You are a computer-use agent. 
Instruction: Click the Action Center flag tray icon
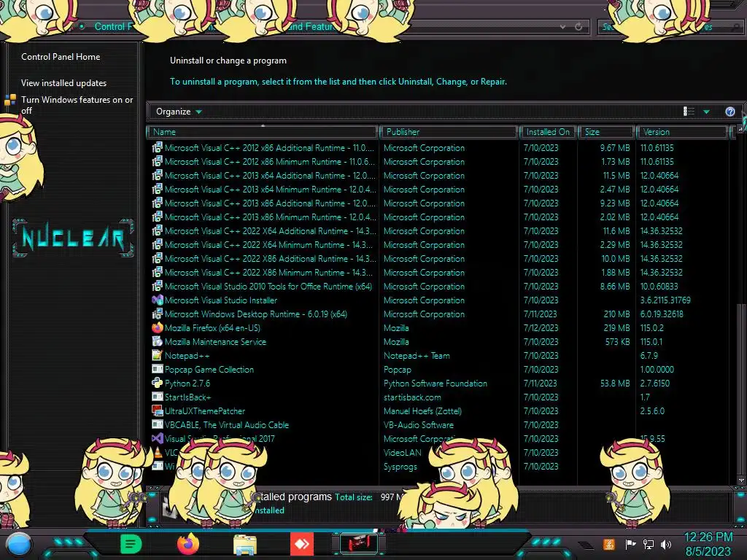[x=630, y=544]
